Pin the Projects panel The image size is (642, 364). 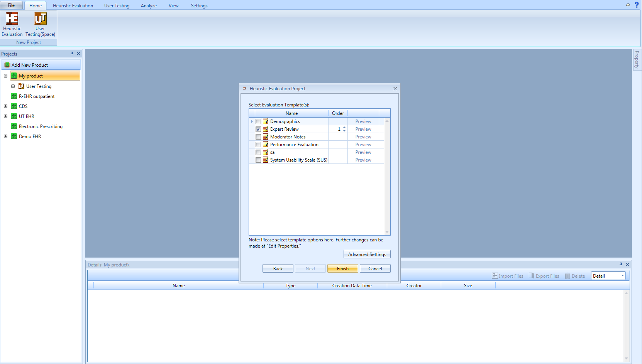72,54
